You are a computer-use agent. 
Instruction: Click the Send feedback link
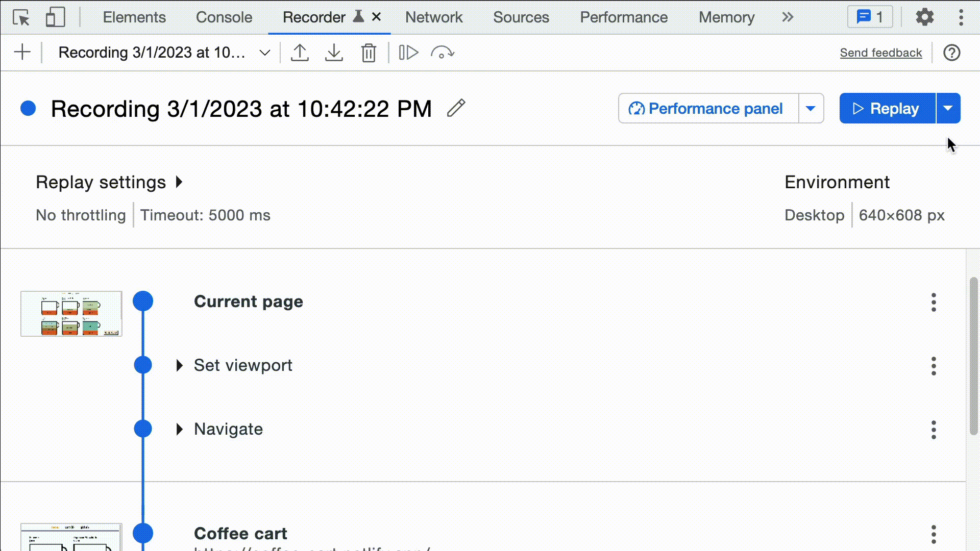[x=881, y=53]
